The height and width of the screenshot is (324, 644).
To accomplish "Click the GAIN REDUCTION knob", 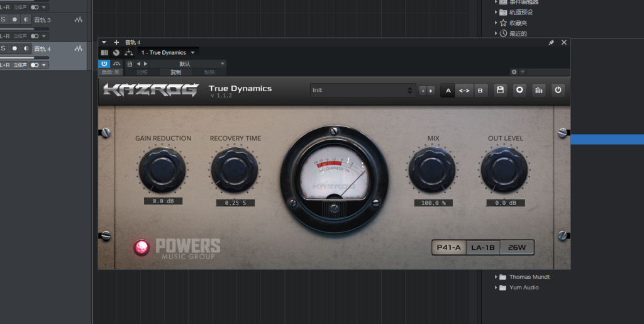I will (x=162, y=170).
